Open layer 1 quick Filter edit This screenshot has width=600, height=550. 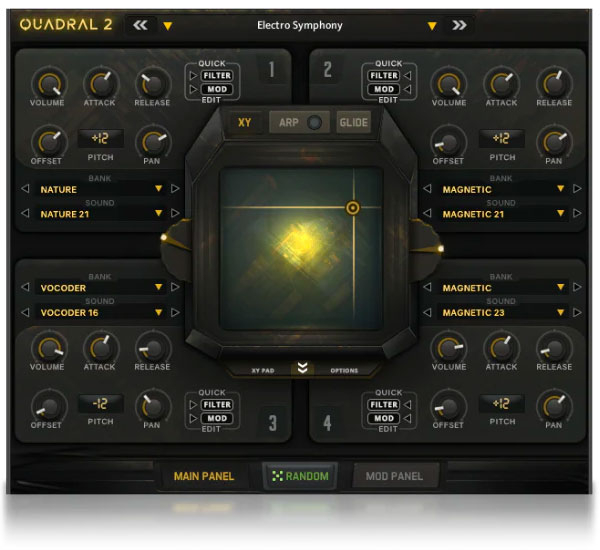[218, 75]
